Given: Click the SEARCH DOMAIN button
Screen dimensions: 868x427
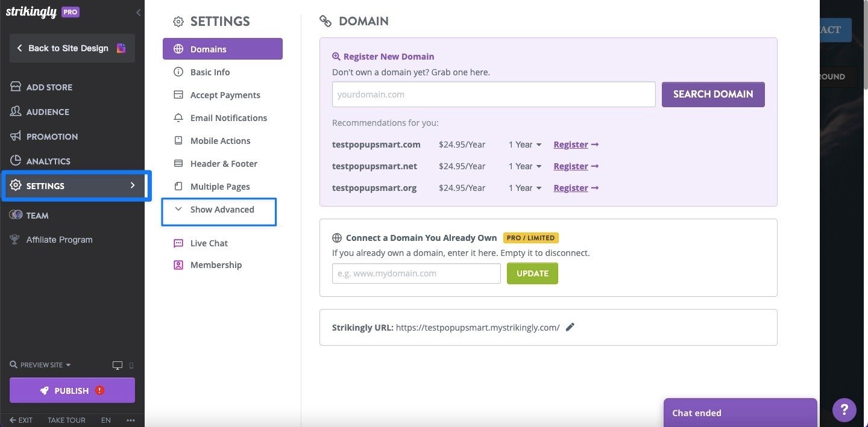Looking at the screenshot, I should 713,95.
